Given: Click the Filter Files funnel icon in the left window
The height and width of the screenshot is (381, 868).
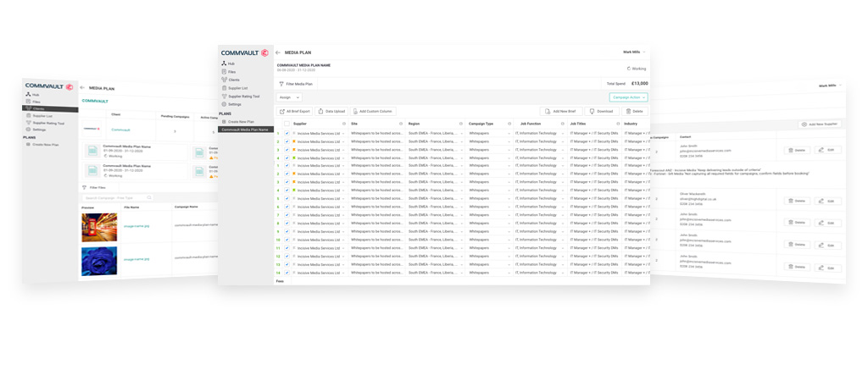Looking at the screenshot, I should click(x=85, y=187).
